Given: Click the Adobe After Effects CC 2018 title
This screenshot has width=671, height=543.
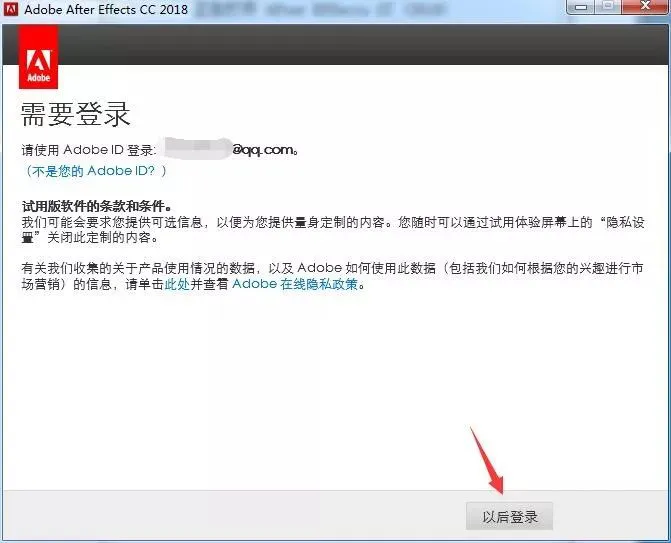Looking at the screenshot, I should [x=106, y=9].
